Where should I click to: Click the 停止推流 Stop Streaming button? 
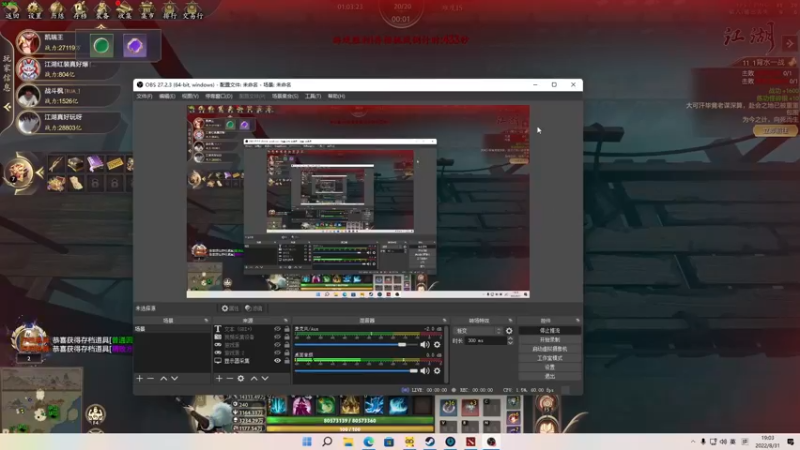549,331
